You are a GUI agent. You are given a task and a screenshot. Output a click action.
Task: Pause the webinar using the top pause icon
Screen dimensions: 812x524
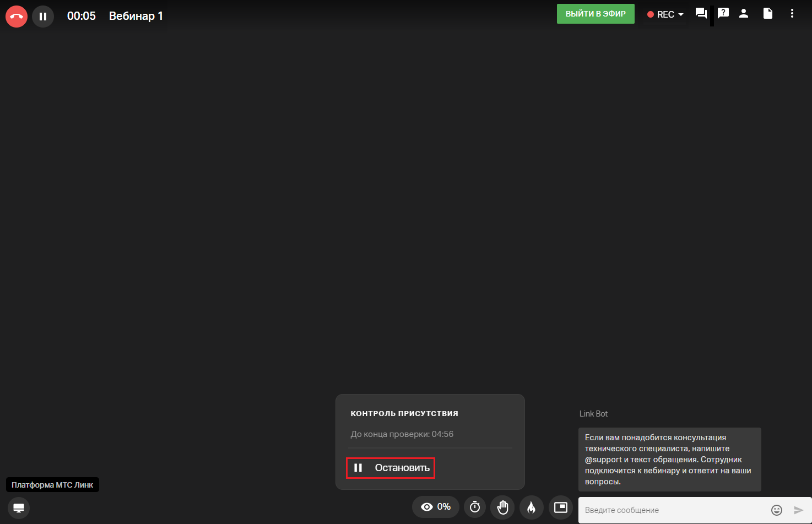[43, 16]
